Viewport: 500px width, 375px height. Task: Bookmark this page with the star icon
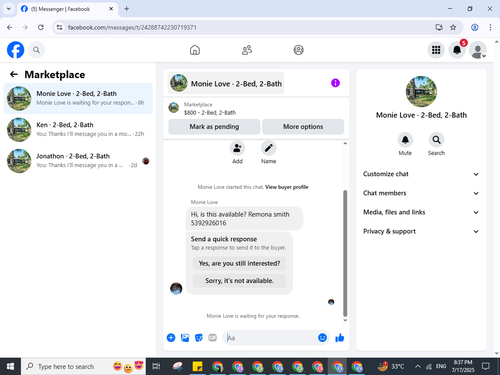click(x=453, y=27)
